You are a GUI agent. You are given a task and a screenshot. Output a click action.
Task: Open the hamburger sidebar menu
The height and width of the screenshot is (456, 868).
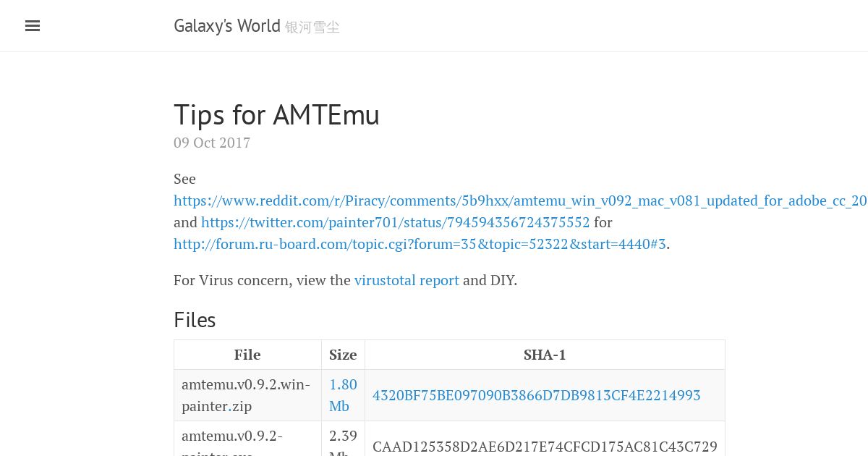pos(33,26)
